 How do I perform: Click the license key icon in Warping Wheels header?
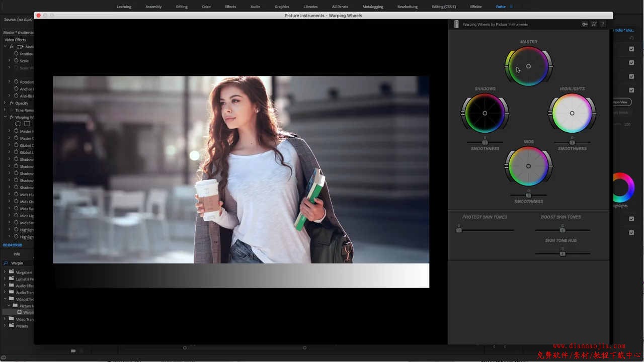click(x=585, y=24)
